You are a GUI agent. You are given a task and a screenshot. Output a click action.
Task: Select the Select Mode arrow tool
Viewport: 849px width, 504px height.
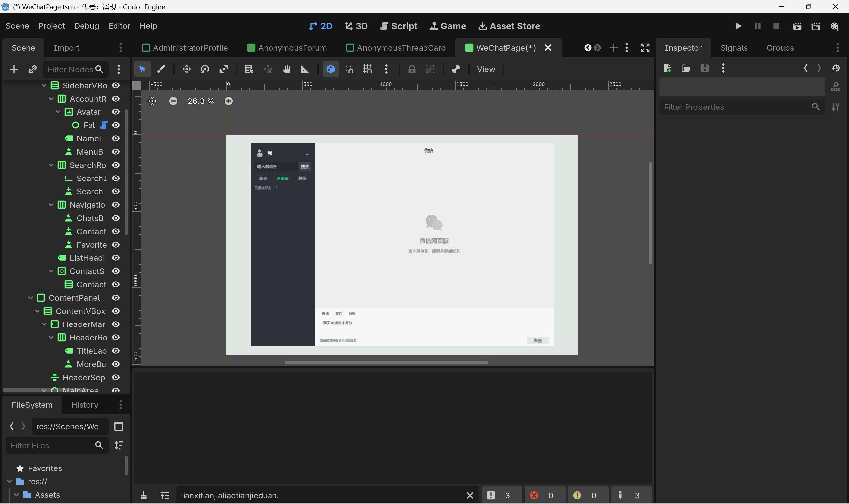tap(142, 69)
